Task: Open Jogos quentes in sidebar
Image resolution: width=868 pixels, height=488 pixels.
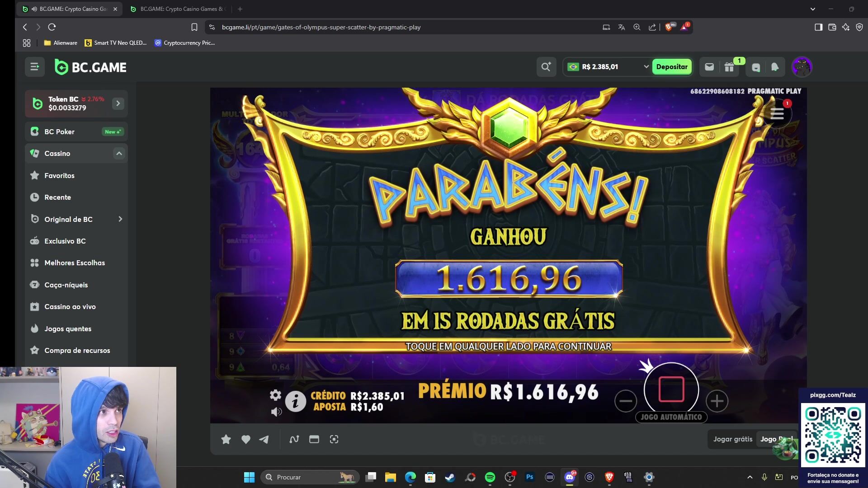Action: [76, 328]
